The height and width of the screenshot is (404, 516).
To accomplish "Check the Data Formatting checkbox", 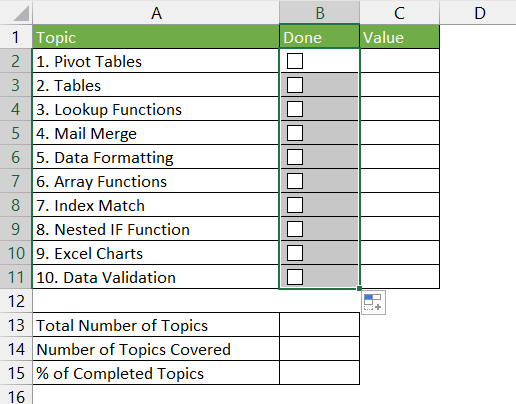I will [295, 157].
